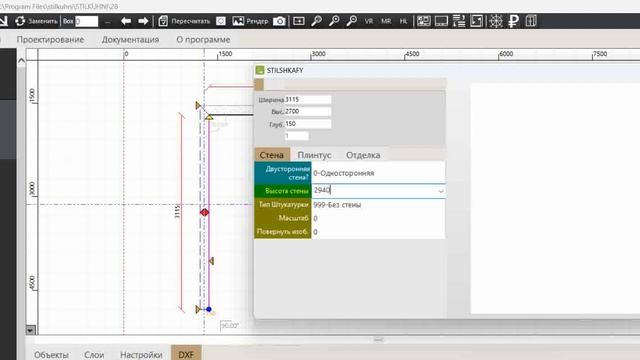The height and width of the screenshot is (360, 640).
Task: Open the Проектирование menu
Action: [50, 40]
